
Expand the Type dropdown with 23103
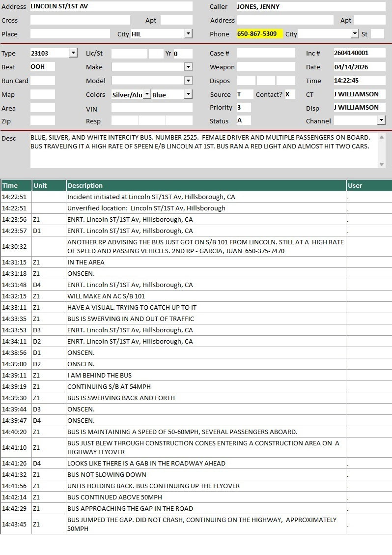click(73, 53)
